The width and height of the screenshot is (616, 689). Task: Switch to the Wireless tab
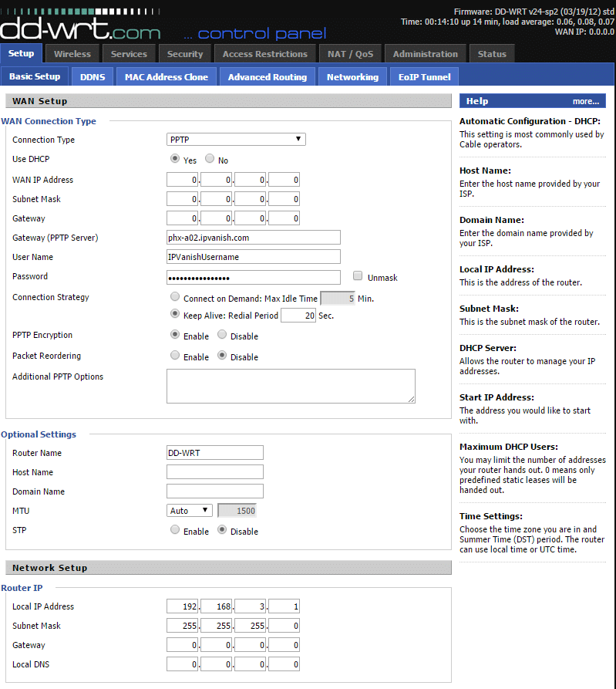pyautogui.click(x=72, y=54)
